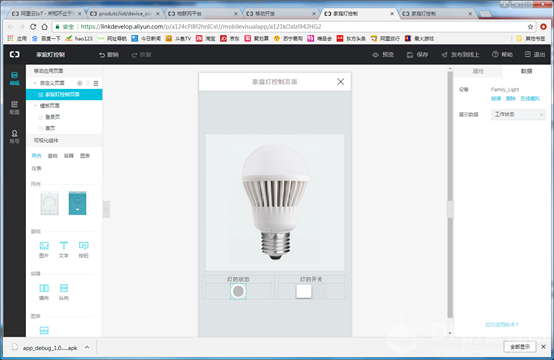This screenshot has height=360, width=554.
Task: Switch to the 物联网平台 browser tab
Action: (x=202, y=13)
